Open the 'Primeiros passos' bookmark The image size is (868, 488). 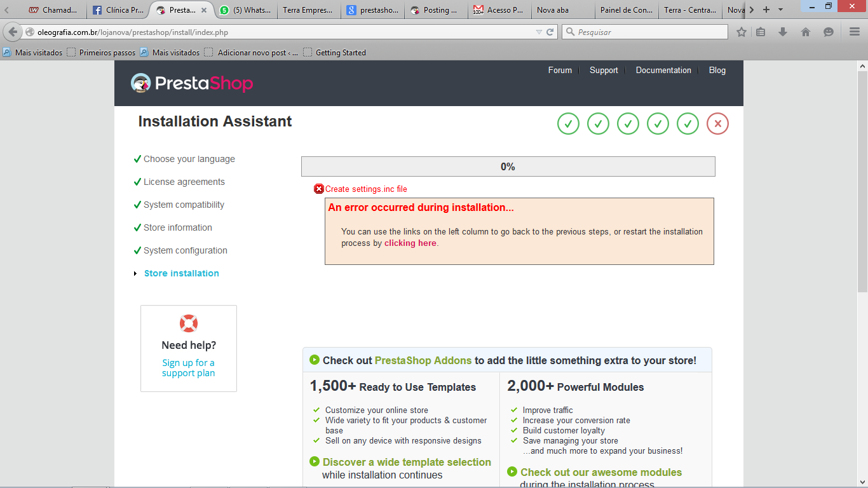point(101,53)
